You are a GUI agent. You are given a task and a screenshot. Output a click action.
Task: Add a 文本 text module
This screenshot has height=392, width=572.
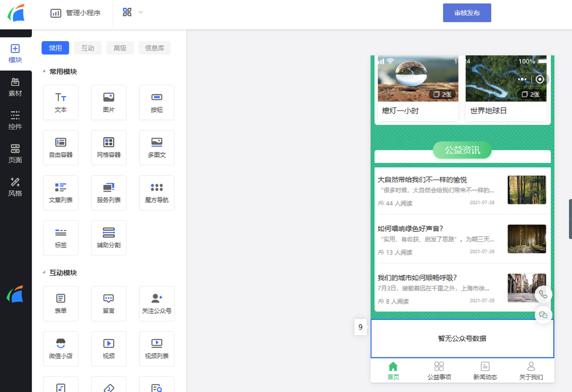pos(61,102)
